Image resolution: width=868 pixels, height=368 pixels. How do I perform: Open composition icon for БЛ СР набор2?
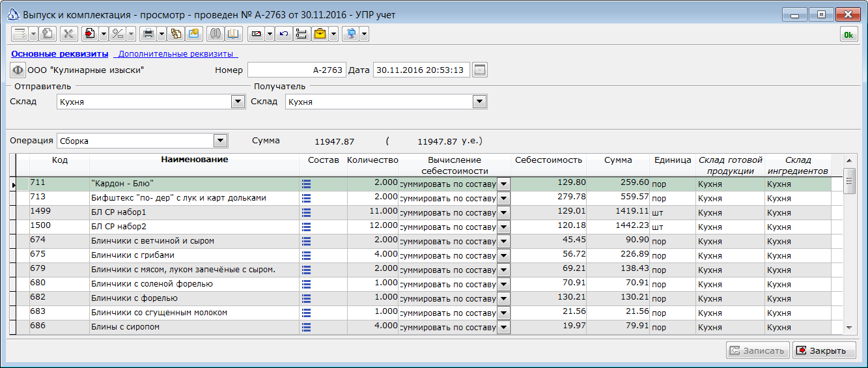click(x=307, y=227)
